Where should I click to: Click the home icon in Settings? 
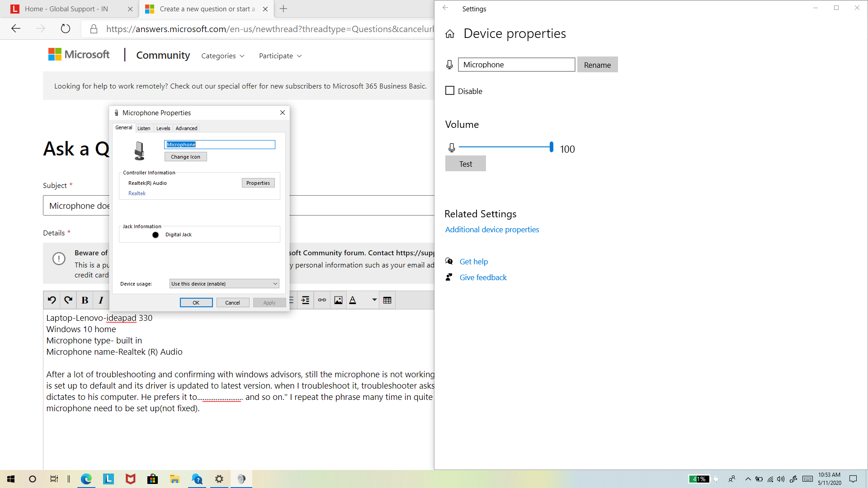pos(450,34)
